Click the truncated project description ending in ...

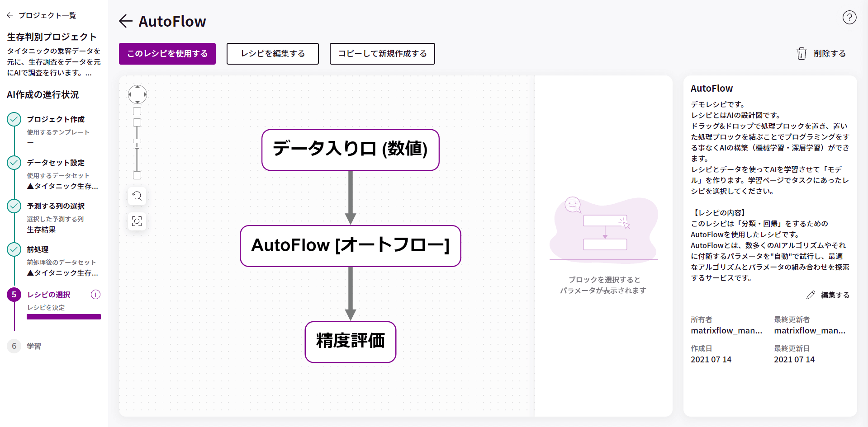(53, 62)
